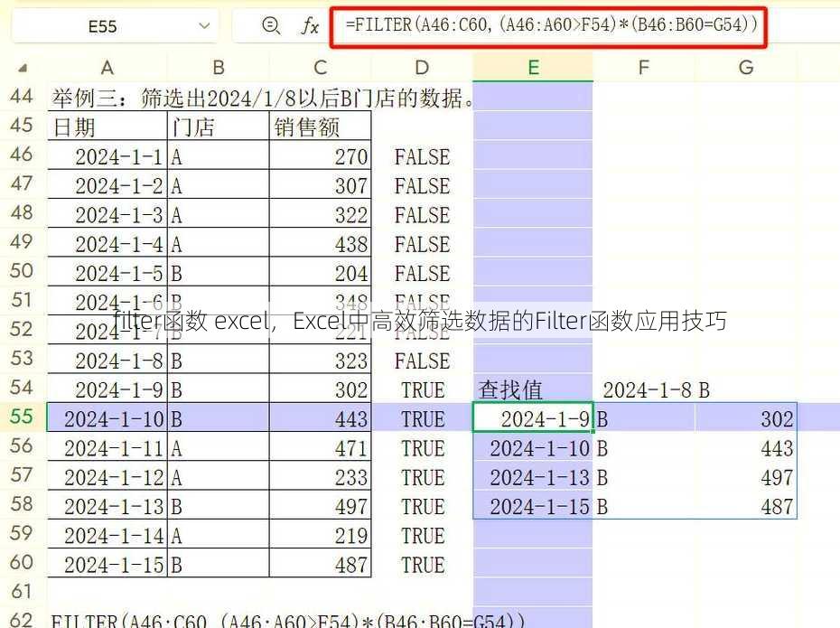Image resolution: width=840 pixels, height=628 pixels.
Task: Click date cell 2024-1-9 in column A
Action: (x=107, y=389)
